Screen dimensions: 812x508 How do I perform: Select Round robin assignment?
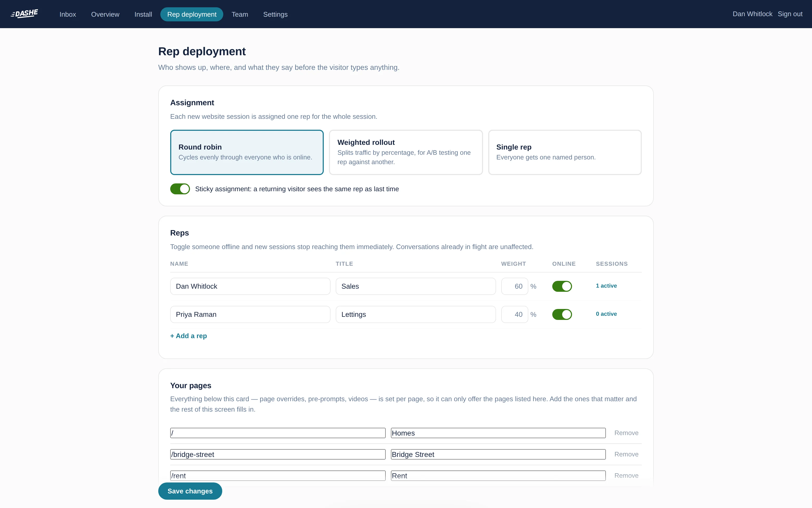(x=247, y=152)
